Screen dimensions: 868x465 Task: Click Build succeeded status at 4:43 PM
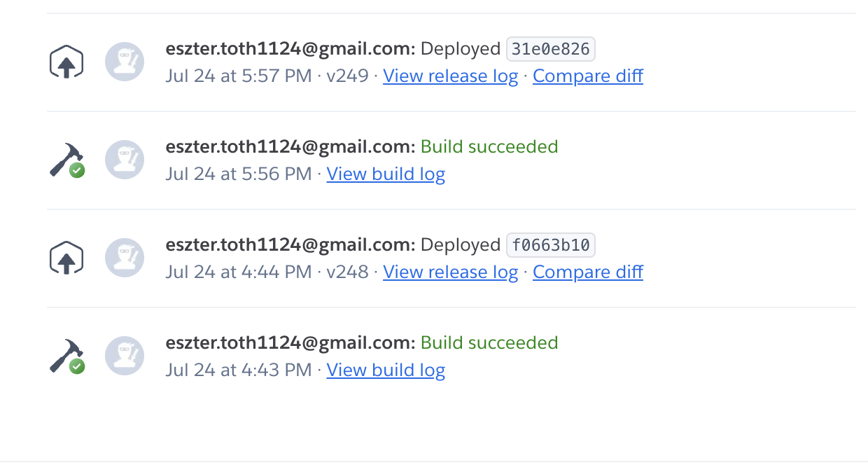pyautogui.click(x=489, y=343)
